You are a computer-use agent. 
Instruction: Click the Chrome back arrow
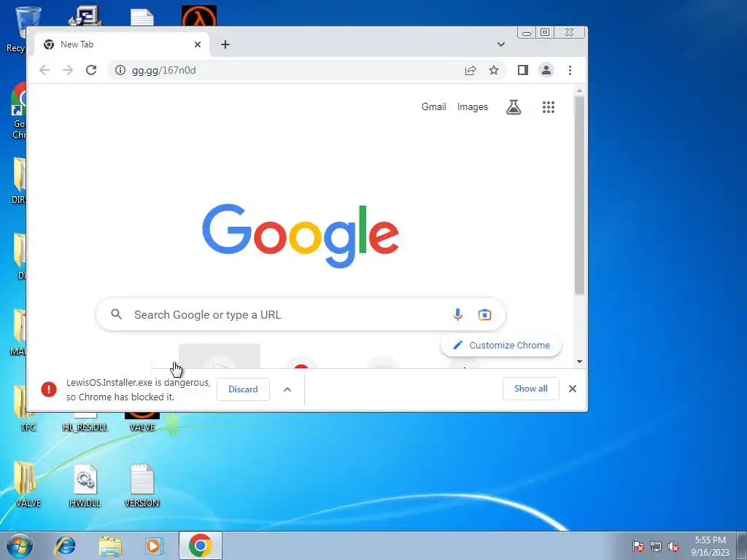[x=44, y=71]
